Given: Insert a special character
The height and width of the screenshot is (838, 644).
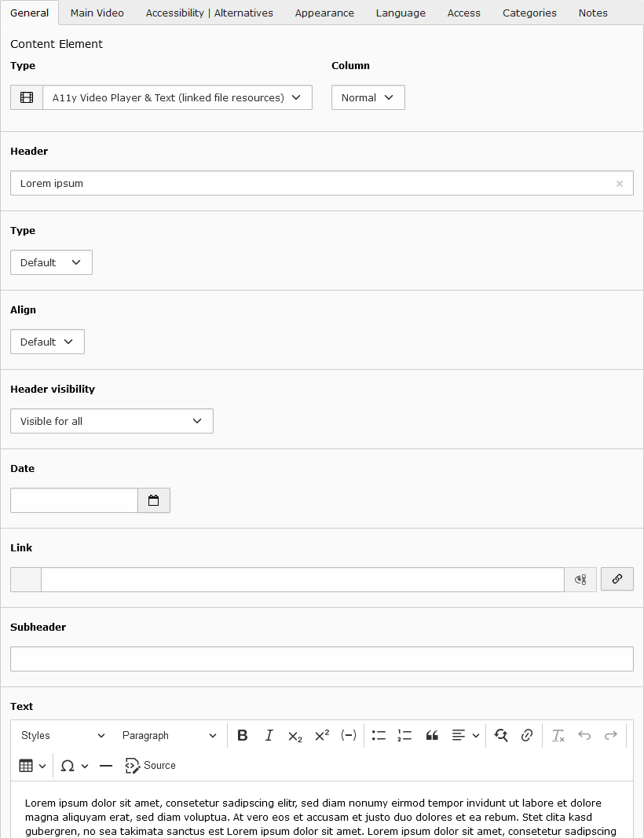Looking at the screenshot, I should click(x=69, y=765).
